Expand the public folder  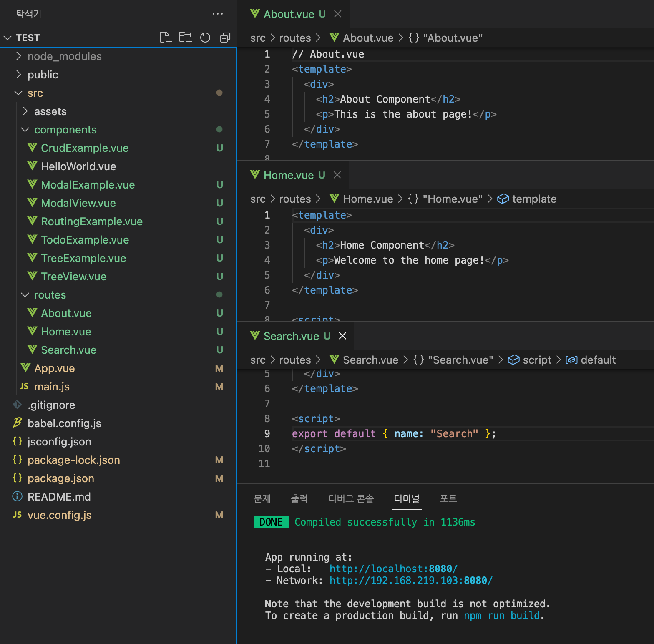click(18, 74)
